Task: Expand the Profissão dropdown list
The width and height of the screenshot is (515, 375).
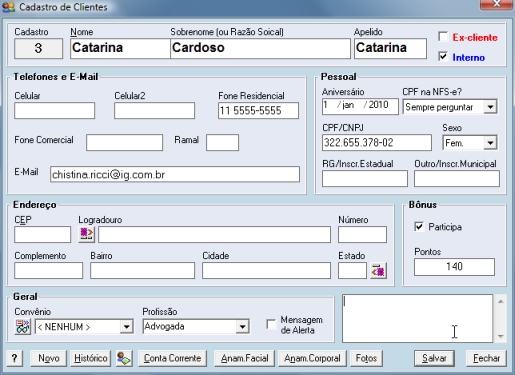Action: (243, 327)
